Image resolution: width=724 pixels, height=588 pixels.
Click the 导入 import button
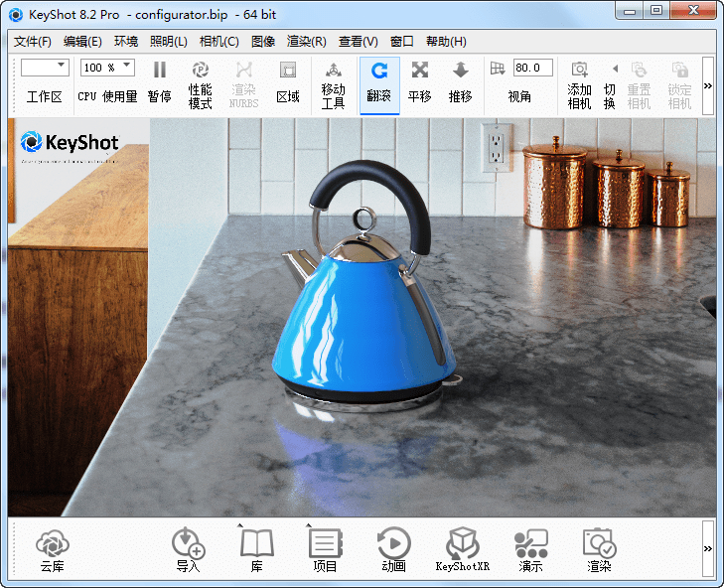(x=188, y=550)
